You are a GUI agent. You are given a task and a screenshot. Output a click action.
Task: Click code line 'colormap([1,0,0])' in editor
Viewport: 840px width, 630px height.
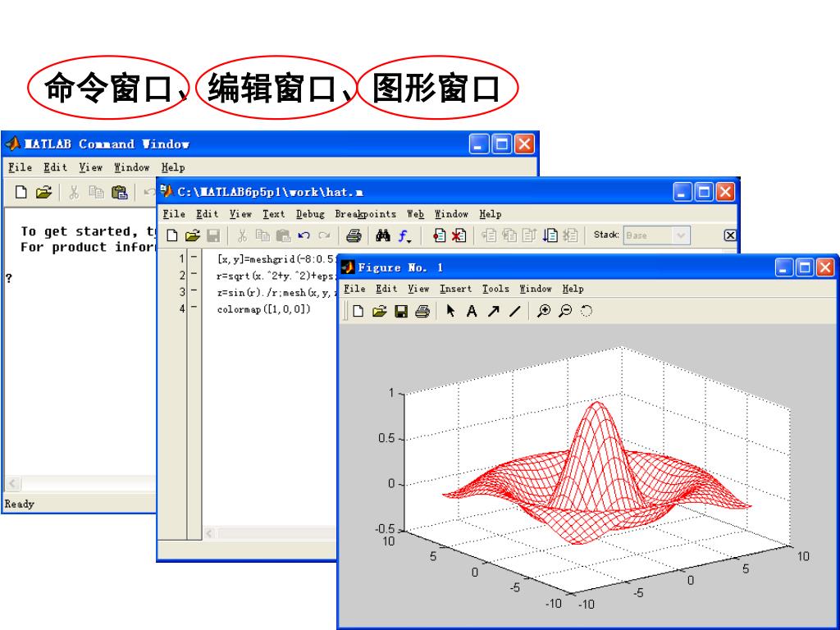263,309
